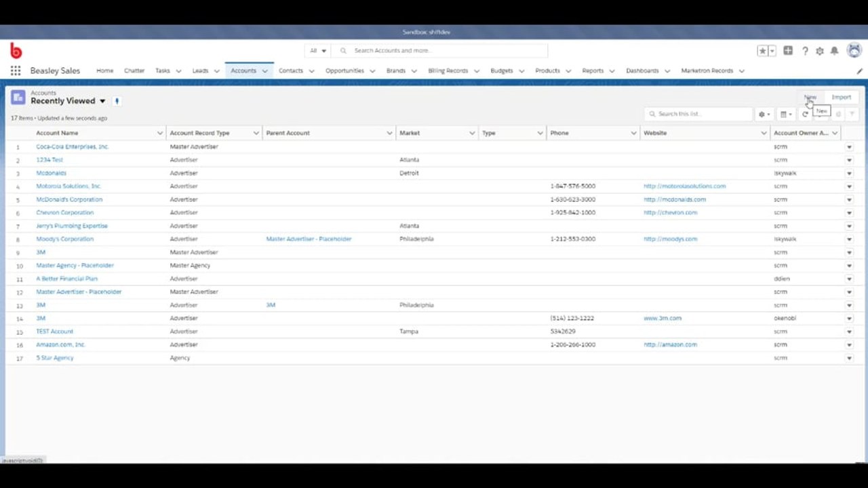Viewport: 868px width, 488px height.
Task: Open the user profile avatar
Action: [x=854, y=51]
